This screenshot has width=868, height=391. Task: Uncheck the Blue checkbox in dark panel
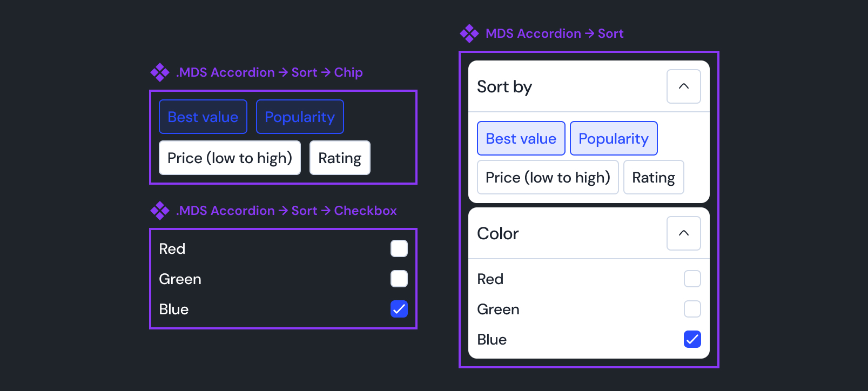pos(399,309)
